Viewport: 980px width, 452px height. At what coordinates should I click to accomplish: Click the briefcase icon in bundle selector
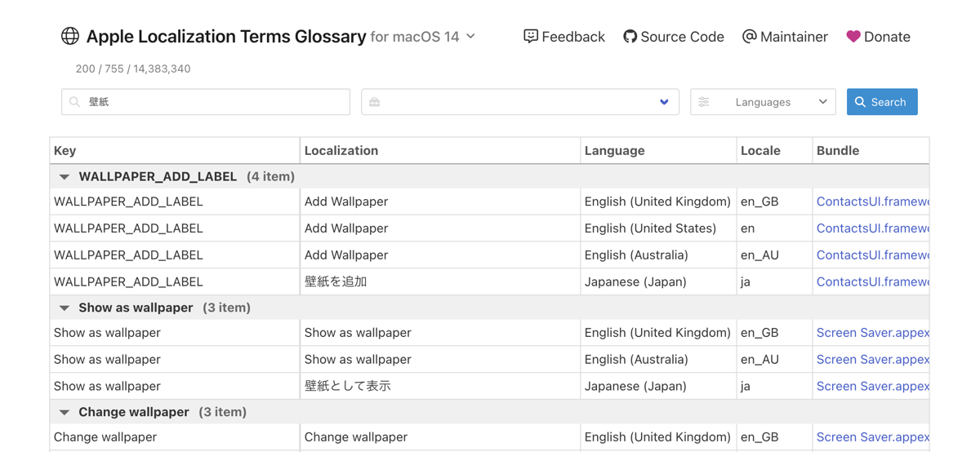click(375, 102)
